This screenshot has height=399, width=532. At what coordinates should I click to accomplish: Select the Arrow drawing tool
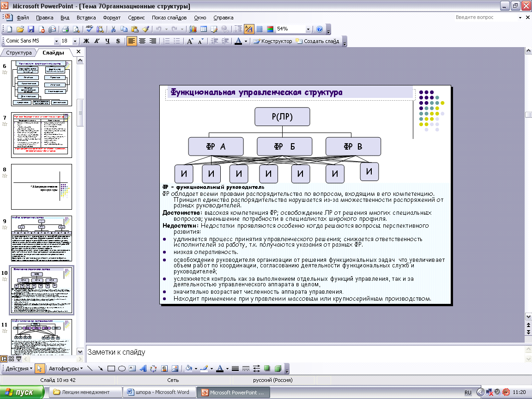[x=100, y=369]
